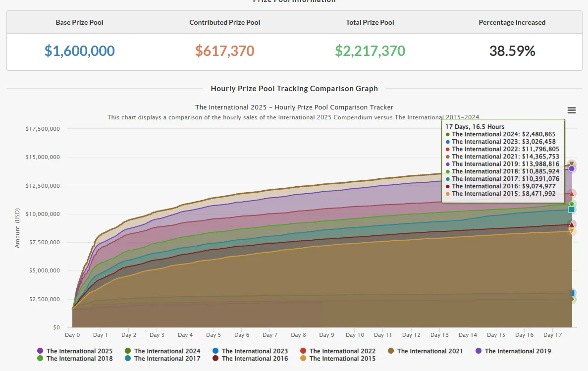
Task: Click the Hourly Prize Pool Tracking Comparison Graph heading
Action: 294,89
